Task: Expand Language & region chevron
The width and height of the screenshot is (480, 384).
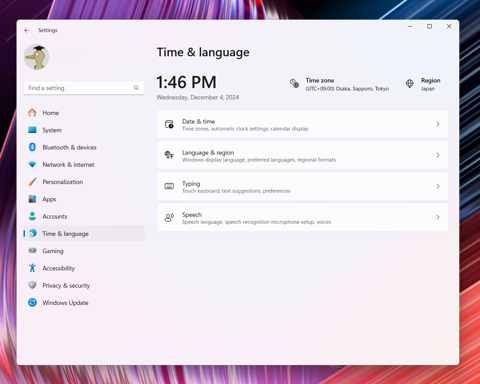Action: coord(438,155)
